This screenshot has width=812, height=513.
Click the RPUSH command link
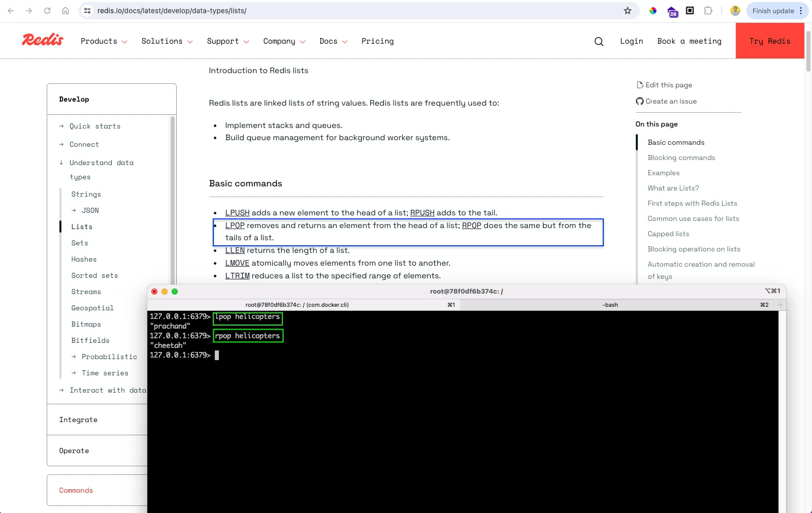pyautogui.click(x=422, y=213)
